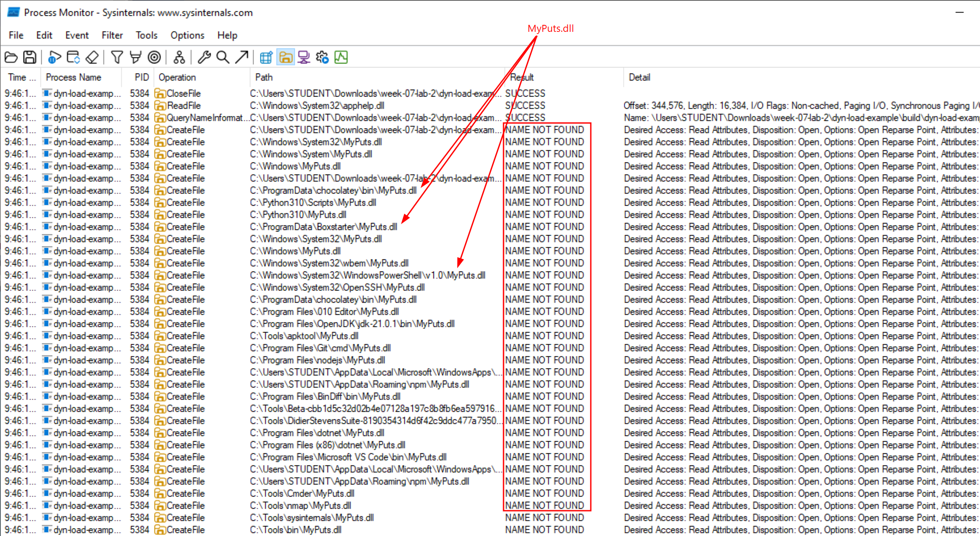Image resolution: width=980 pixels, height=536 pixels.
Task: Click the Find (magnifying glass) icon
Action: 223,57
